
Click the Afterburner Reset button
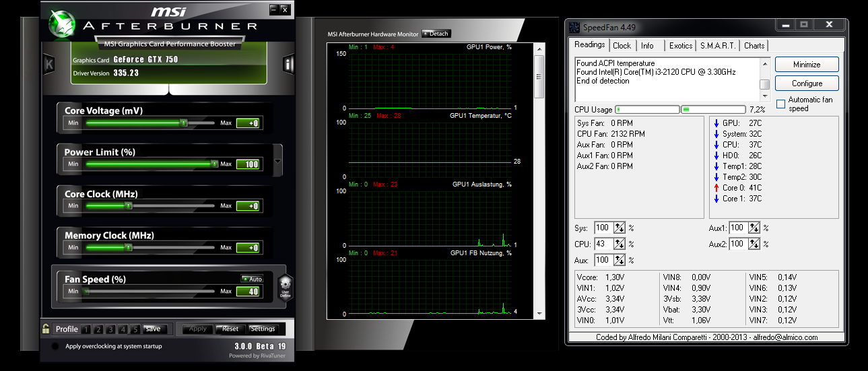(x=230, y=329)
